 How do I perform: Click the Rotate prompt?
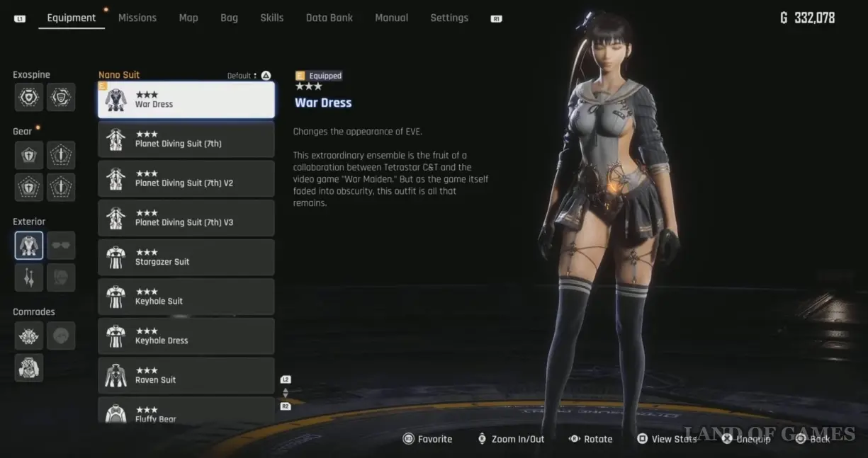point(591,439)
